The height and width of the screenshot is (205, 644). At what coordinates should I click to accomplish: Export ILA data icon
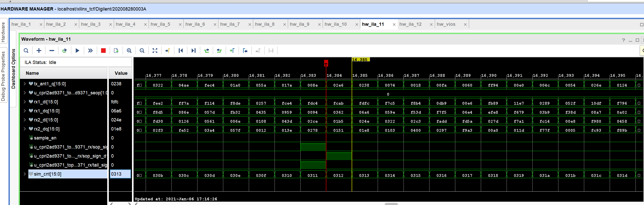(x=116, y=51)
